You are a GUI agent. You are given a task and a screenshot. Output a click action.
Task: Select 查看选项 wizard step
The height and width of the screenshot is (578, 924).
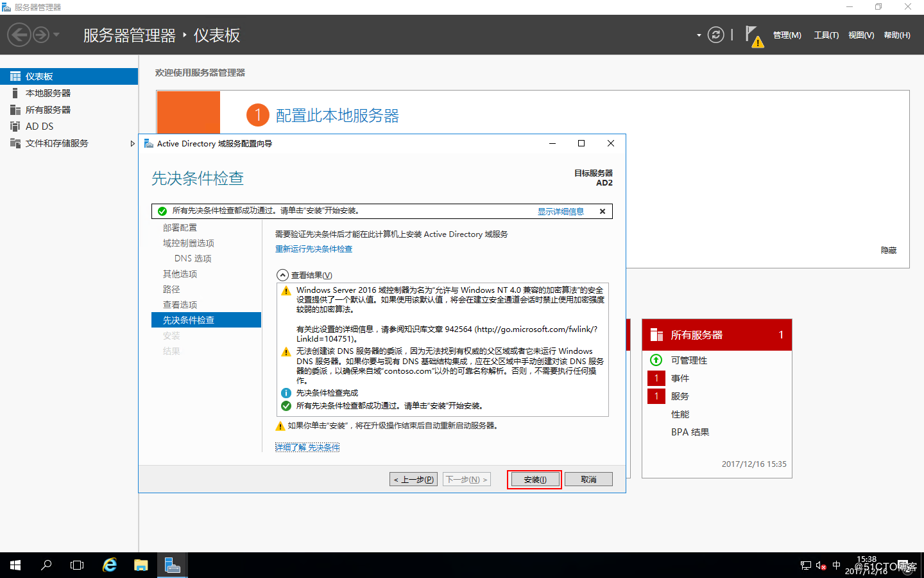click(x=180, y=305)
